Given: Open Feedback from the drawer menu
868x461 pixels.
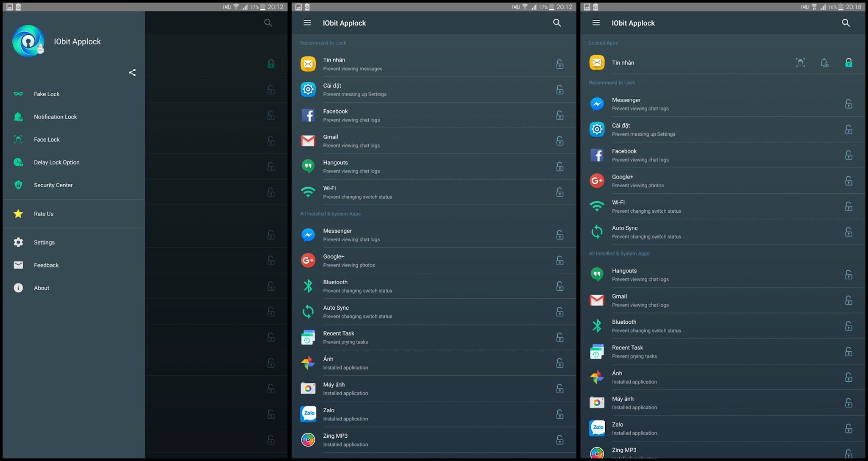Looking at the screenshot, I should pos(74,265).
